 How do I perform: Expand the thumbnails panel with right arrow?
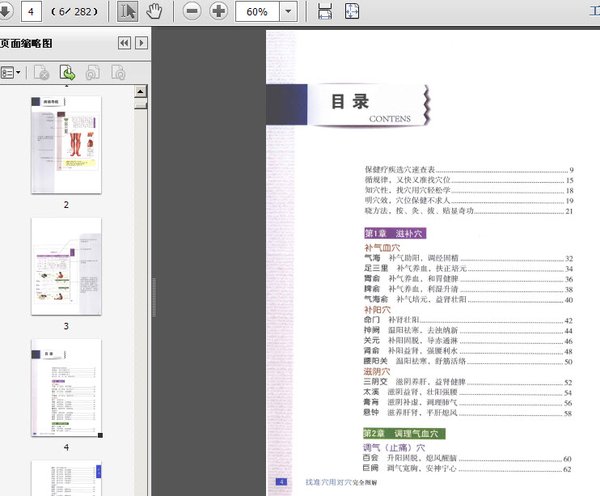pyautogui.click(x=141, y=43)
